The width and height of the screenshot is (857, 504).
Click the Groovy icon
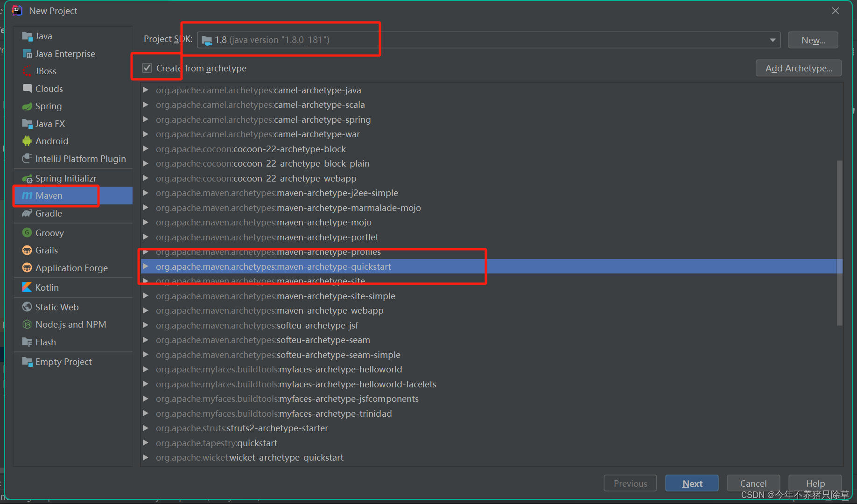[27, 233]
